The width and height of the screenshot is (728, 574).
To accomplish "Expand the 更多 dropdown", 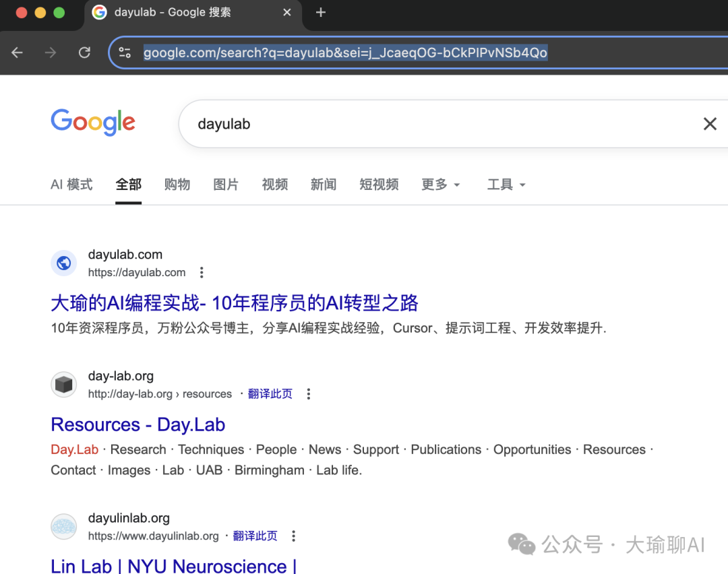I will pyautogui.click(x=441, y=184).
